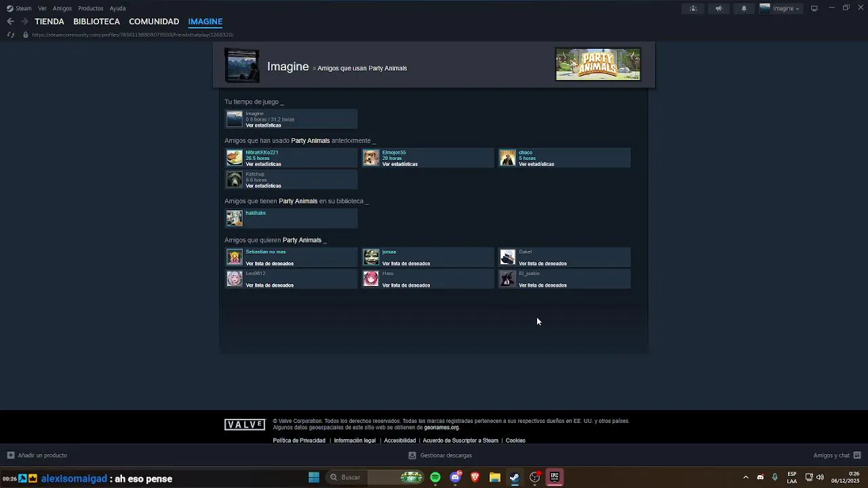Viewport: 868px width, 488px height.
Task: Go back with the left arrow button
Action: click(x=10, y=22)
